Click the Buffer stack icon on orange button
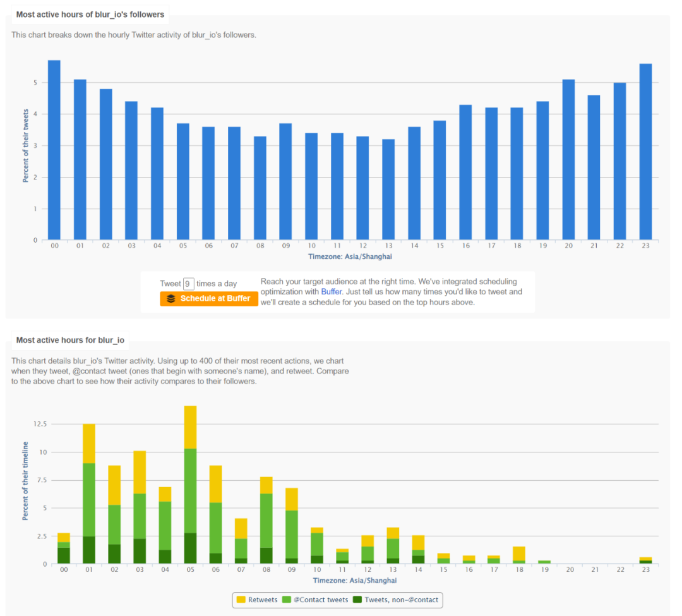The image size is (682, 616). click(171, 298)
